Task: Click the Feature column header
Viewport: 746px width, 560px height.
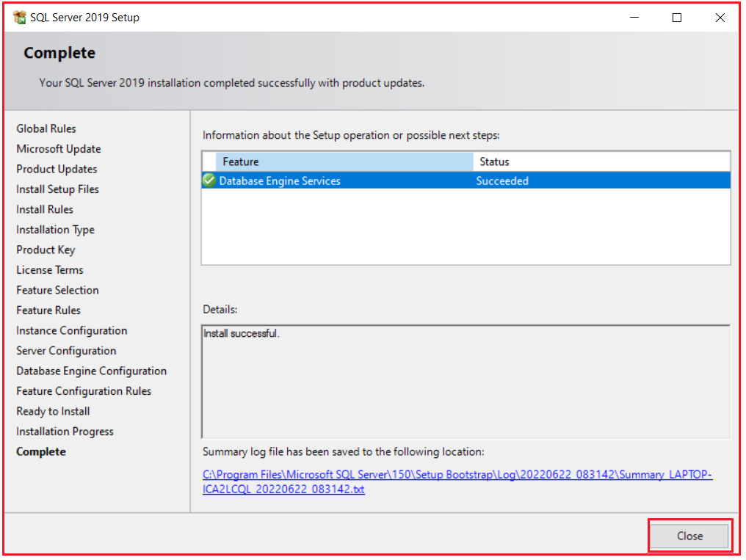Action: [x=344, y=161]
